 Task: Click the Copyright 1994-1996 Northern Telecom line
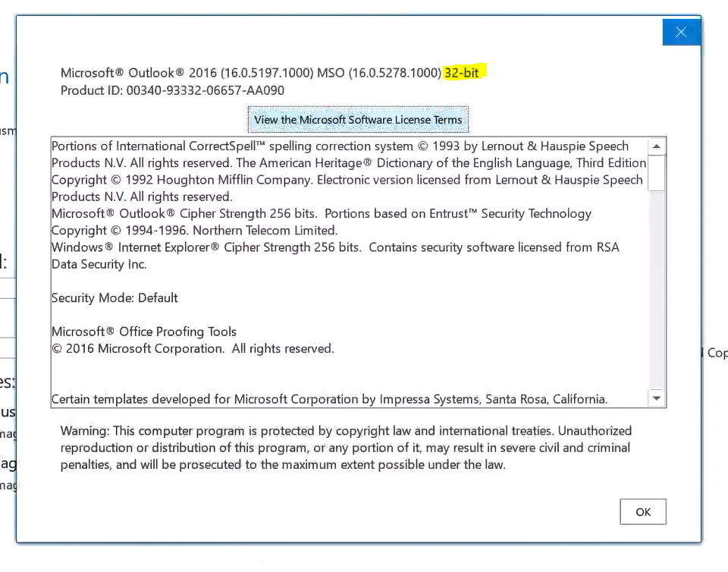click(195, 231)
